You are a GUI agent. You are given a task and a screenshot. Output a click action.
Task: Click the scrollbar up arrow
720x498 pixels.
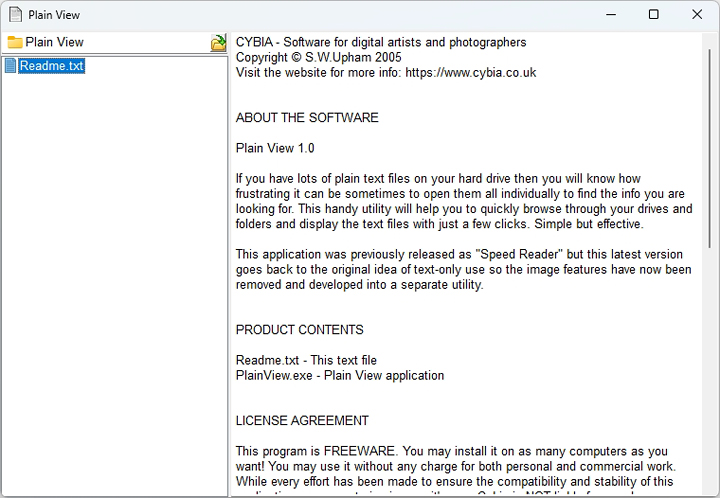(711, 41)
